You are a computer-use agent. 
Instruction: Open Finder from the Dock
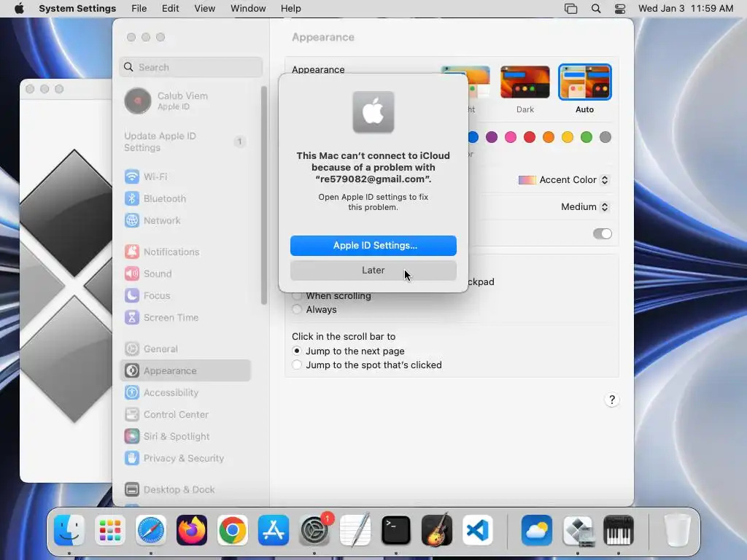pyautogui.click(x=69, y=530)
